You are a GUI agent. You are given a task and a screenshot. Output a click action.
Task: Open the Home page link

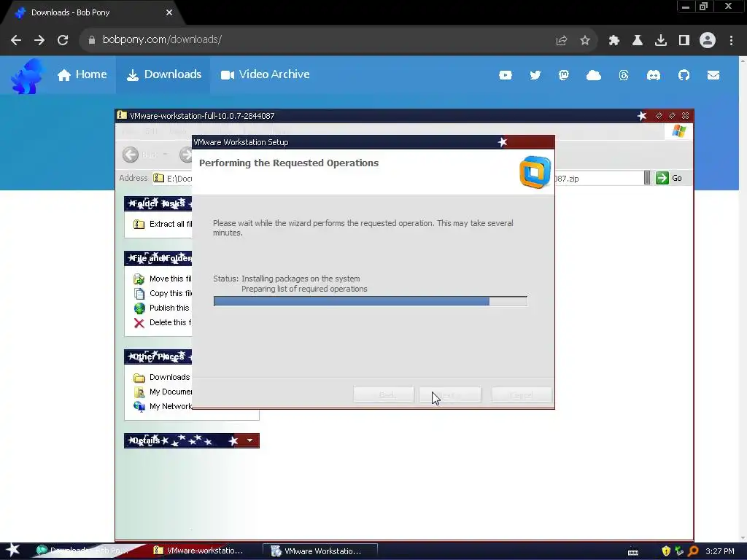[82, 75]
